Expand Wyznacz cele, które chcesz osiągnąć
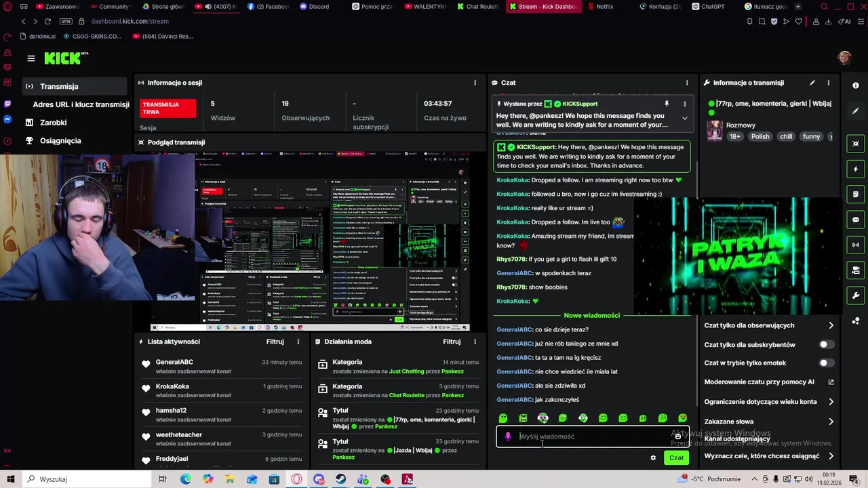868x488 pixels. (x=831, y=456)
